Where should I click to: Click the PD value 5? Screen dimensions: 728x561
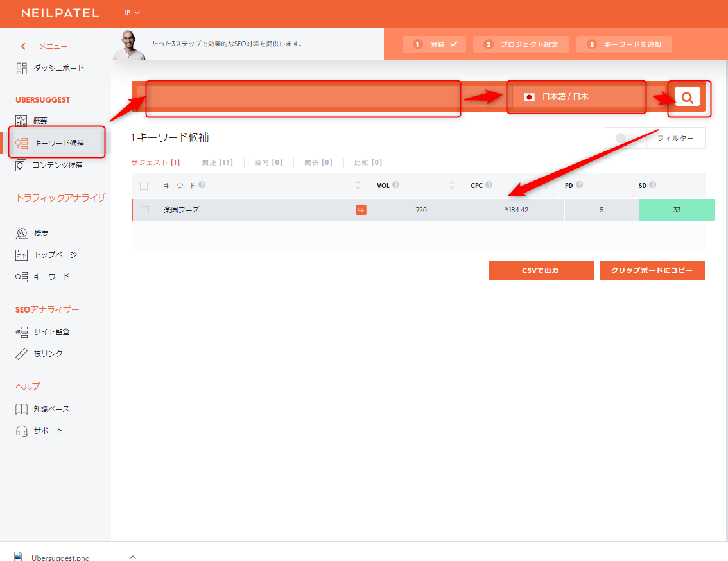click(602, 210)
